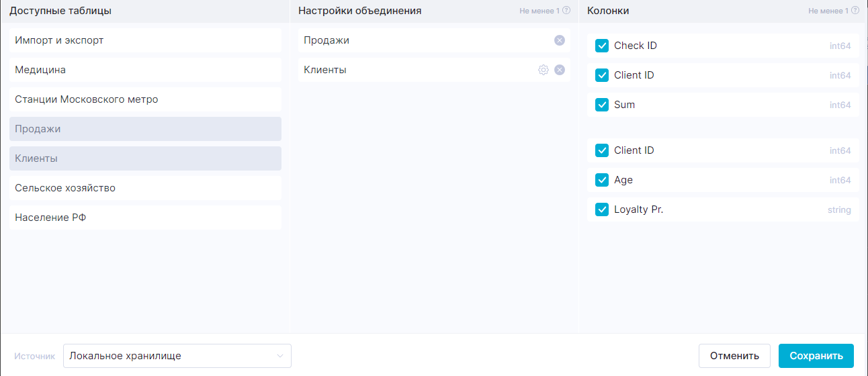
Task: Remove Клиенты table from join settings
Action: [x=559, y=70]
